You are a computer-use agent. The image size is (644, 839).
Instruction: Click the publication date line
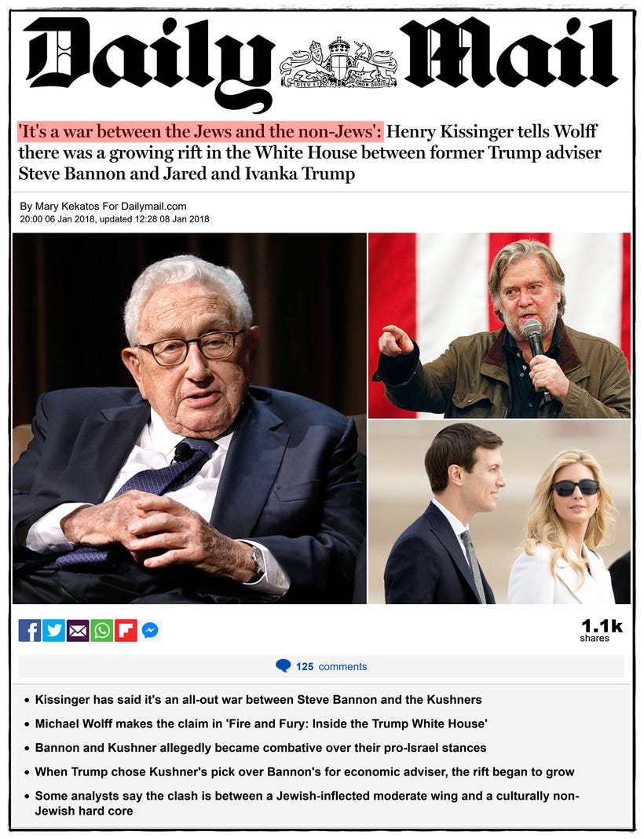tap(115, 219)
